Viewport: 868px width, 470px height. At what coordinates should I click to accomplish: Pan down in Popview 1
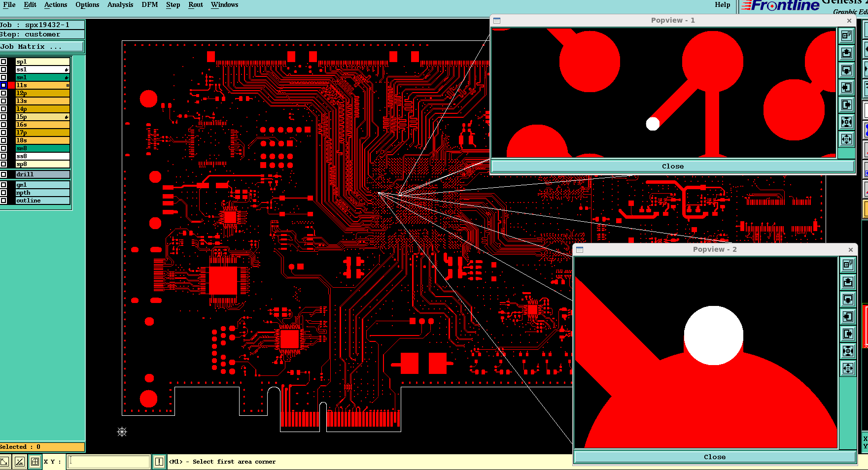pyautogui.click(x=846, y=70)
